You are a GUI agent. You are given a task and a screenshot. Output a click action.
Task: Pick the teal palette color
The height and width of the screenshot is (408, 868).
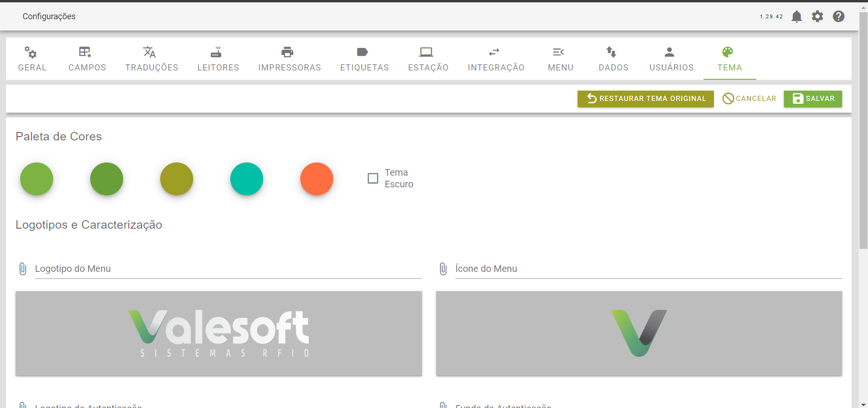coord(247,179)
